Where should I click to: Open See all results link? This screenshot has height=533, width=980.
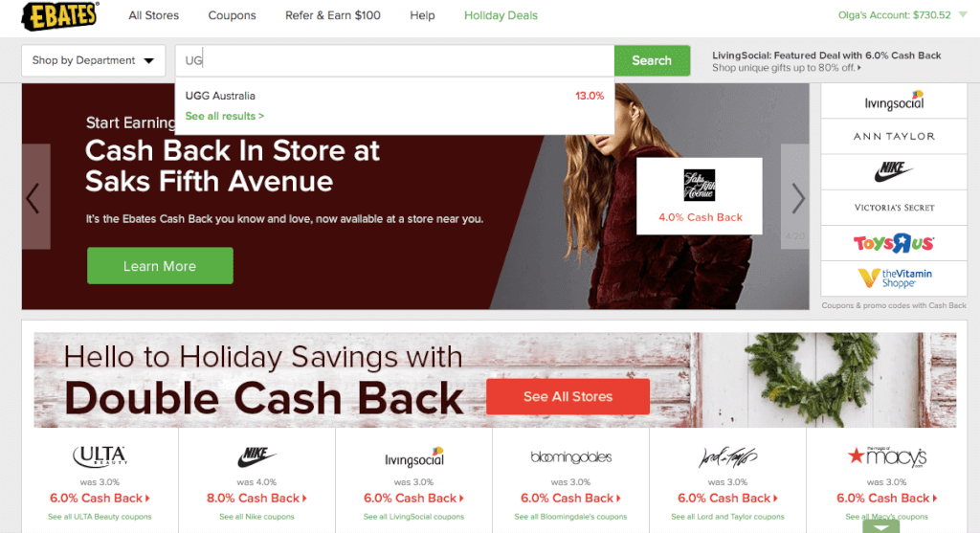[224, 116]
